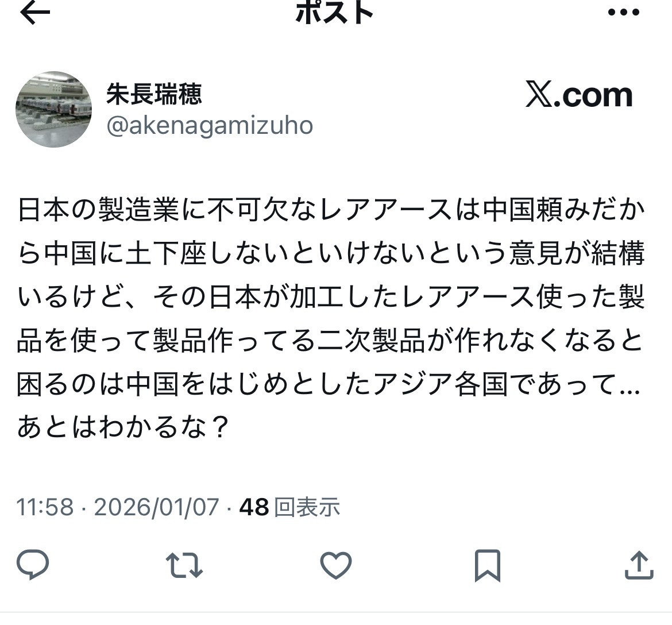Viewport: 672px width, 625px height.
Task: Open the three-dot more options menu
Action: [x=624, y=13]
